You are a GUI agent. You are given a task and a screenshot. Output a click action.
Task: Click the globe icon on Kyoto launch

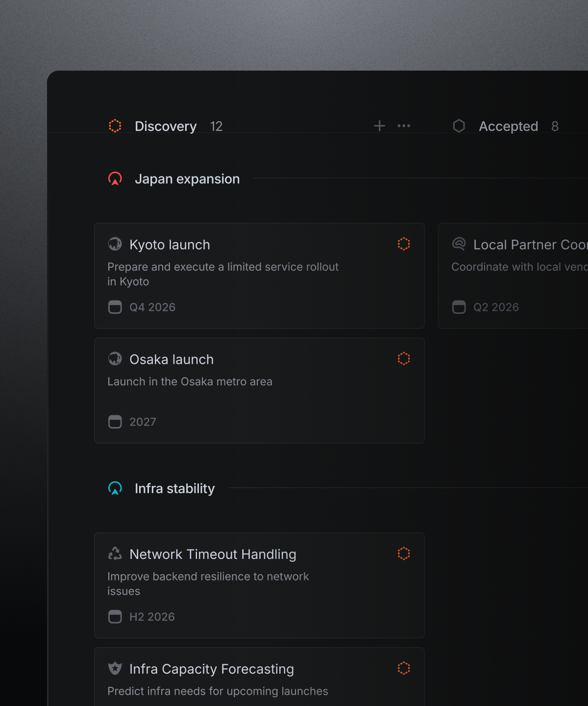pyautogui.click(x=115, y=244)
